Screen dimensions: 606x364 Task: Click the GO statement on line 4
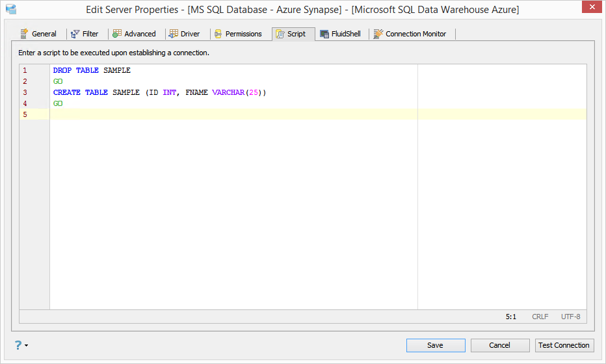(x=58, y=103)
